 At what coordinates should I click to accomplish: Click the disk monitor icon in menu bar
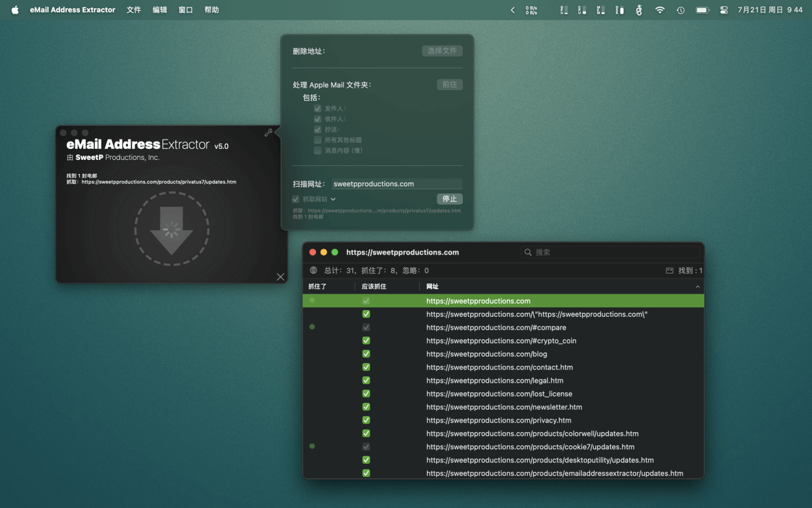click(x=619, y=10)
